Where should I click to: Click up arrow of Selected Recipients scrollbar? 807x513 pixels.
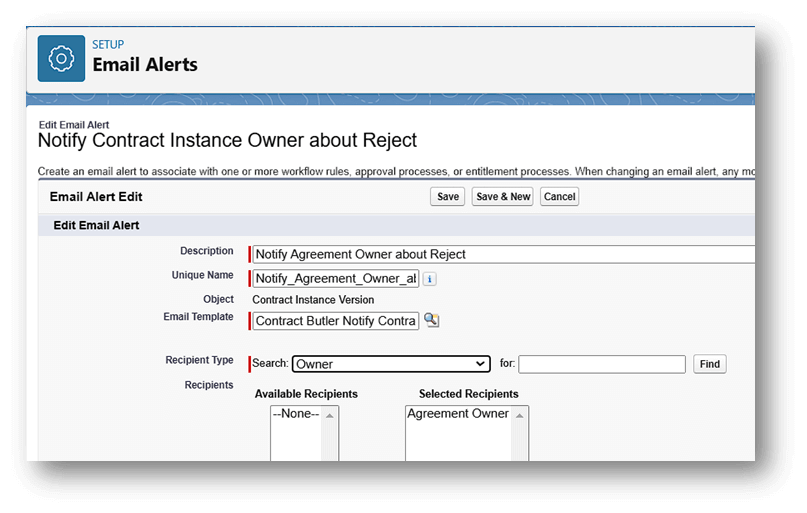520,415
